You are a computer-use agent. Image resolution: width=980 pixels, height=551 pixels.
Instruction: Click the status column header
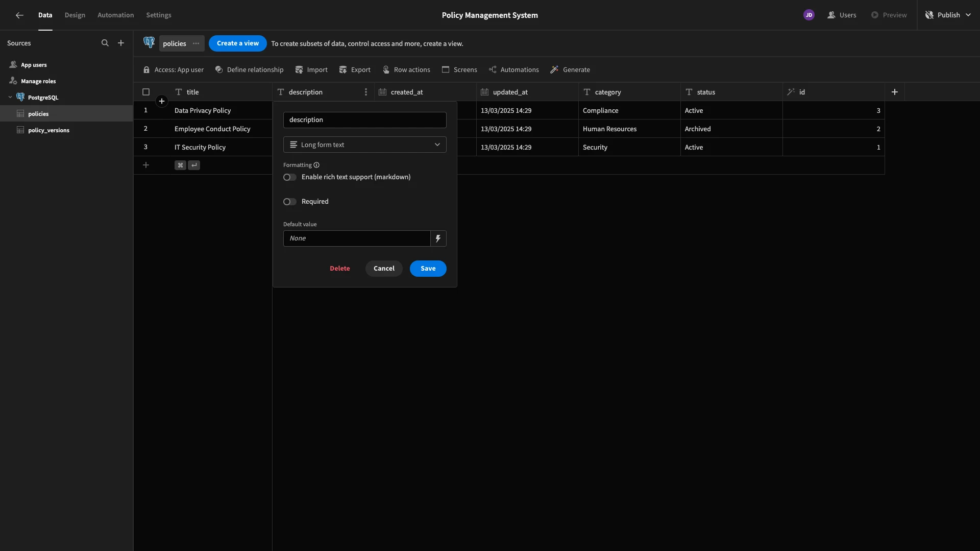(731, 92)
